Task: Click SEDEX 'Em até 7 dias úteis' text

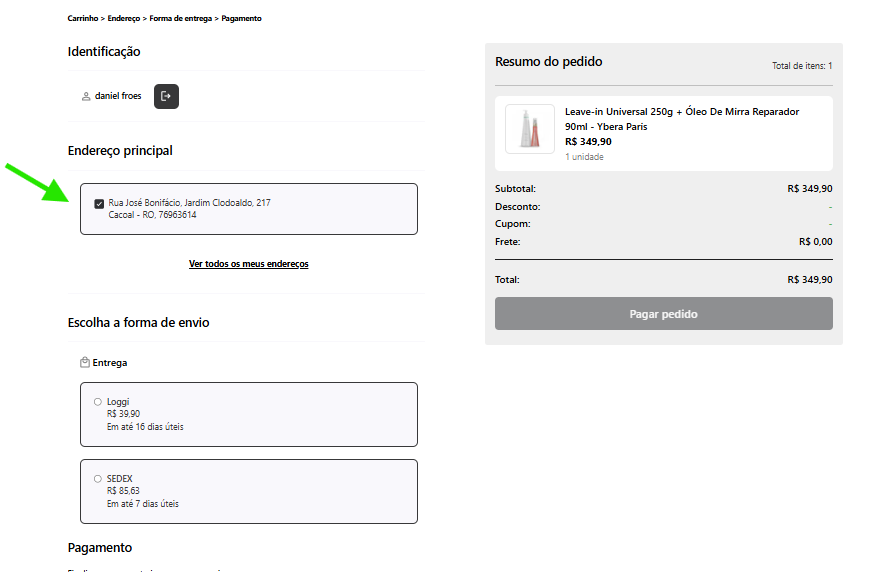Action: coord(143,504)
